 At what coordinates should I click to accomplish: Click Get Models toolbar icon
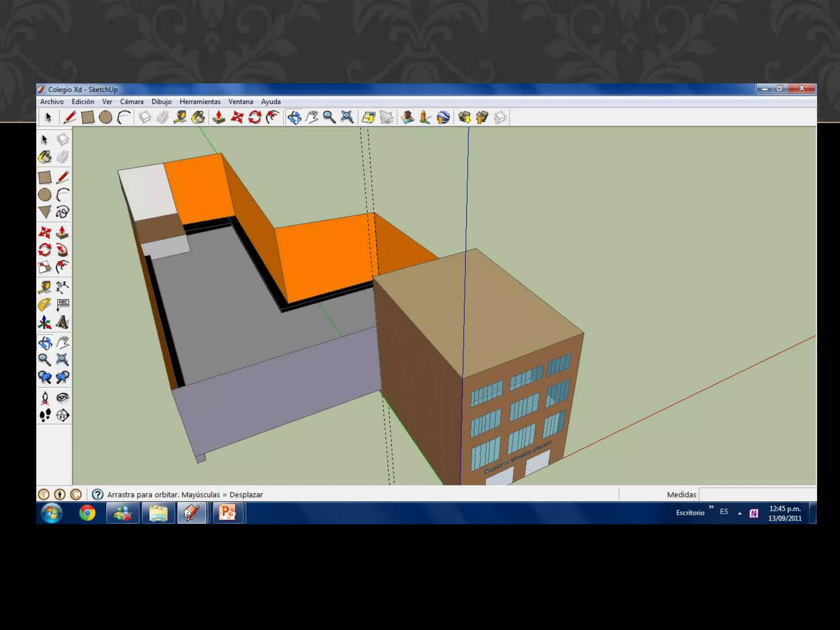tap(464, 118)
